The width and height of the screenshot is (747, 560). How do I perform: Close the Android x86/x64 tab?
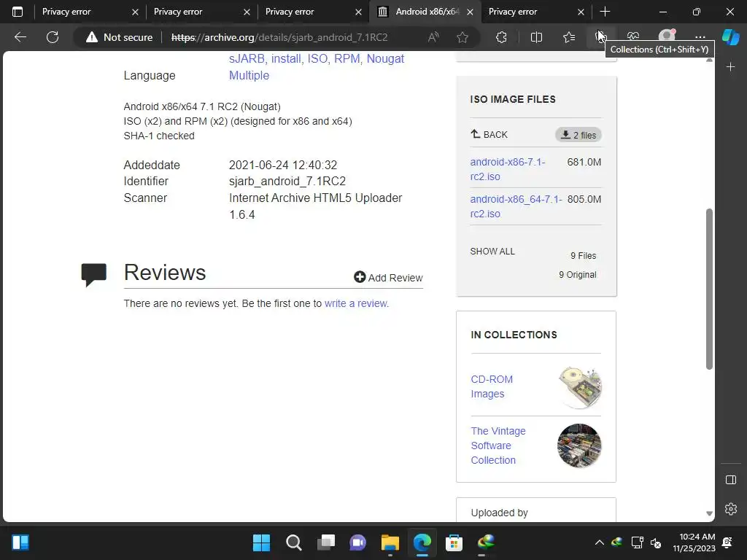(x=471, y=12)
